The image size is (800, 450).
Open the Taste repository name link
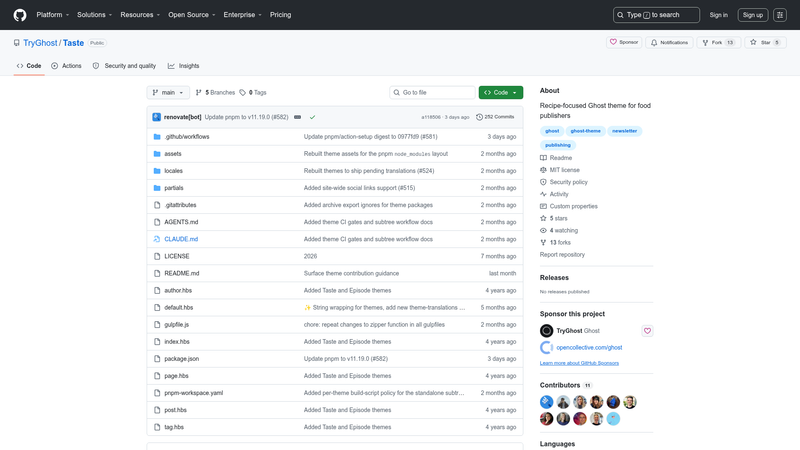tap(73, 43)
